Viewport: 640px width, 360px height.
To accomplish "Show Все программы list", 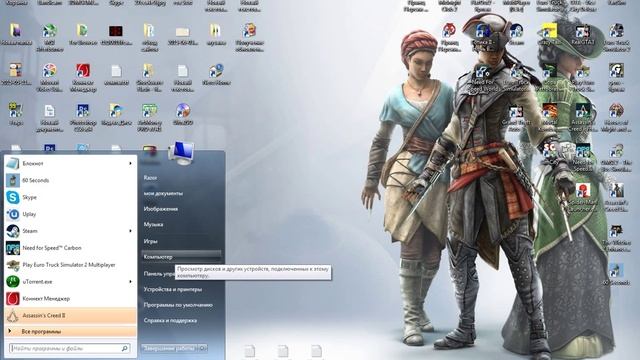I will pyautogui.click(x=70, y=331).
